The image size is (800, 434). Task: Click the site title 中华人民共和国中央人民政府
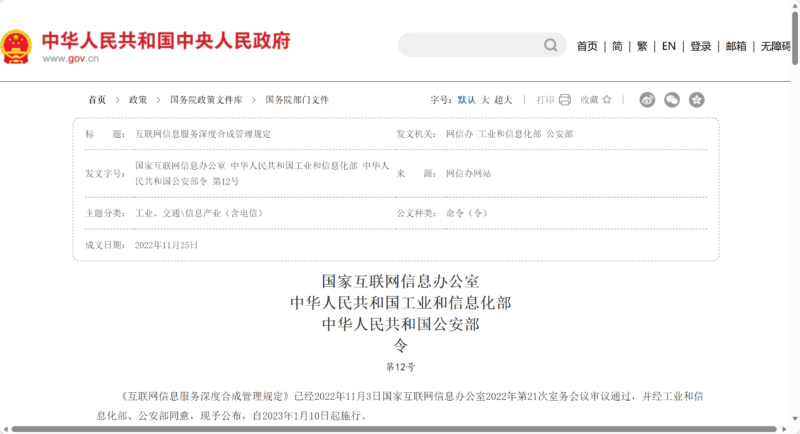click(166, 40)
